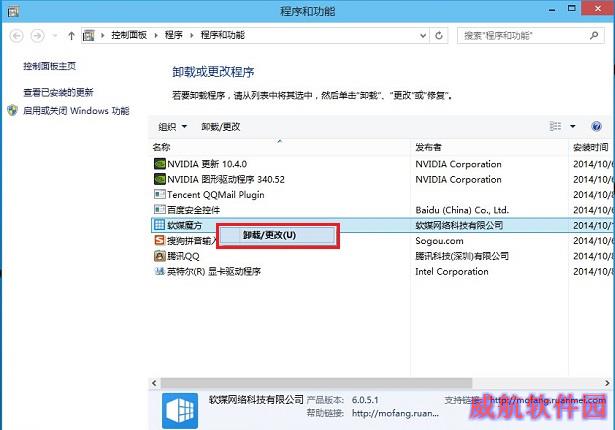615x430 pixels.
Task: Click the 腾讯QQ program icon
Action: click(160, 256)
